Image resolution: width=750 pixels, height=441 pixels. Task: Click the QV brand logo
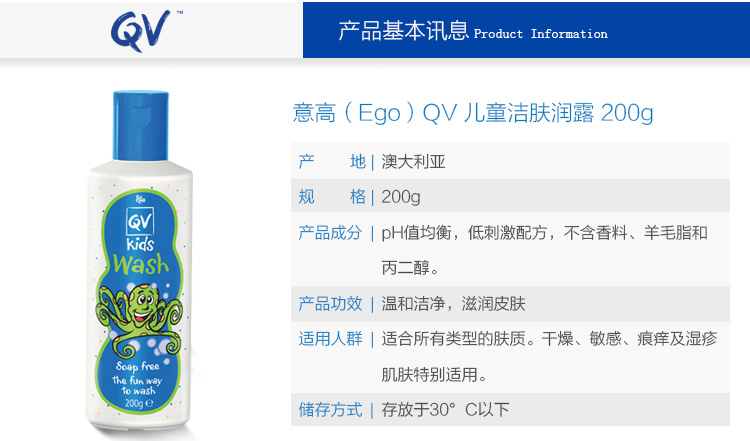pyautogui.click(x=143, y=31)
